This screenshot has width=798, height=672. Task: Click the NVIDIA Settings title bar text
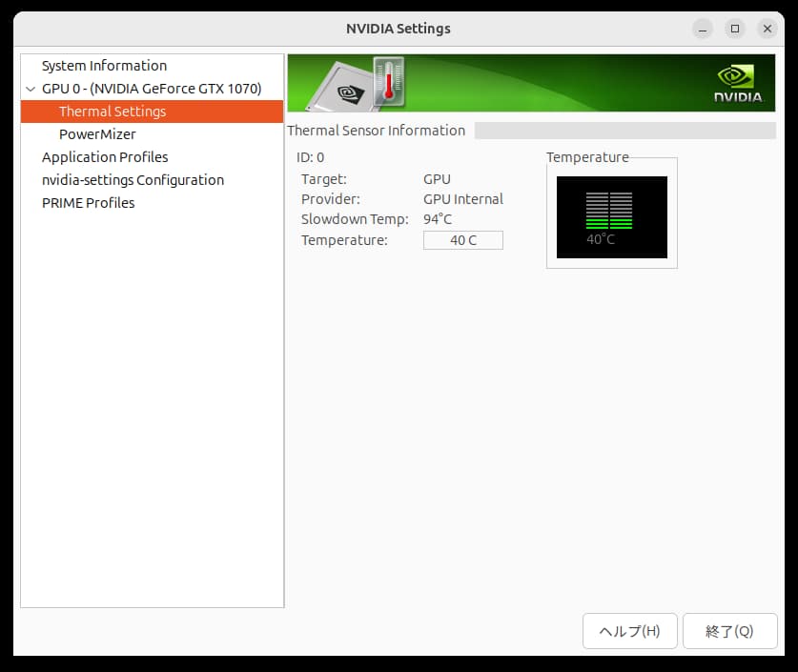tap(399, 29)
